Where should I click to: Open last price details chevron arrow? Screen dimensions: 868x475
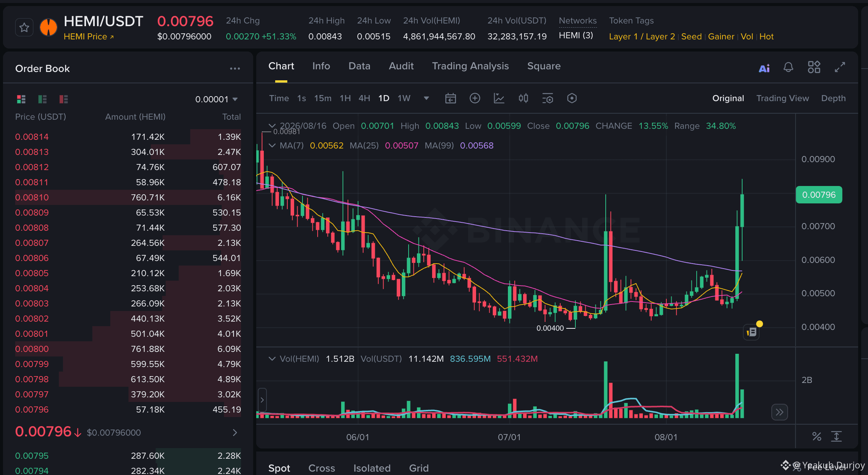[235, 433]
